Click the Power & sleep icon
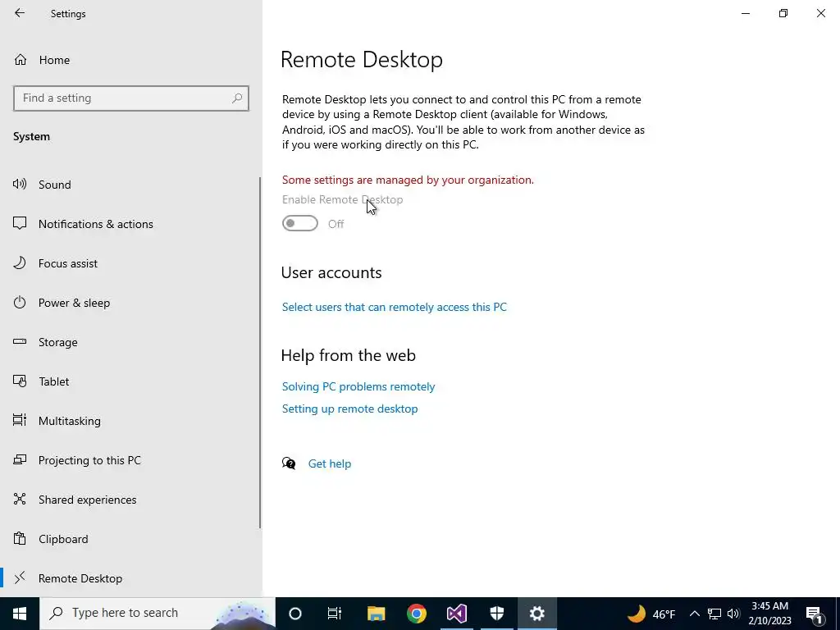Screen dimensions: 840x630 pos(20,302)
